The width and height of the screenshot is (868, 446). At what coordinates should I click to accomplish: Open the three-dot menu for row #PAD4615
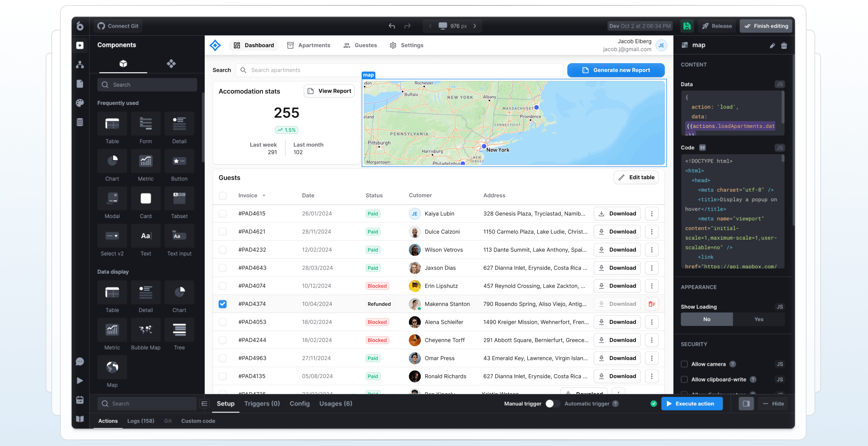pyautogui.click(x=652, y=214)
